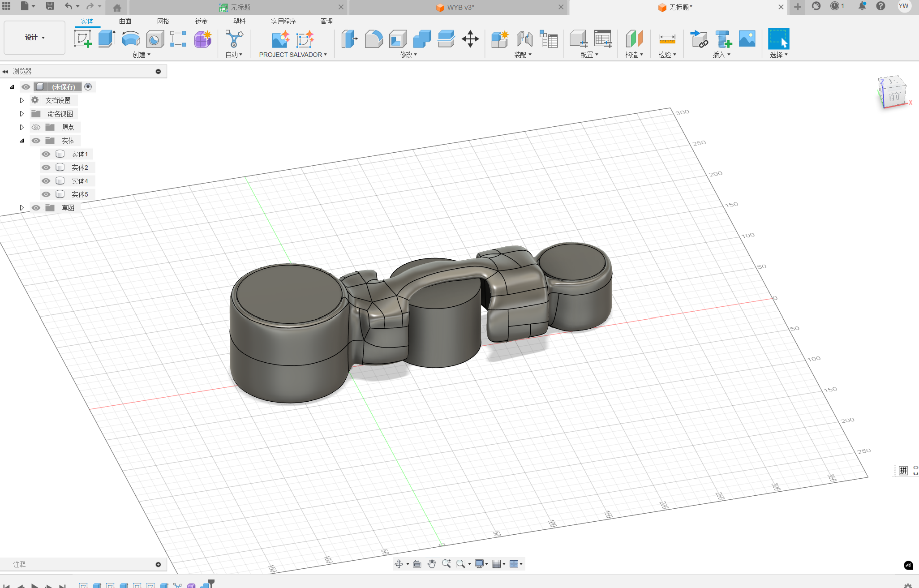
Task: Click the Pan hand tool
Action: [432, 564]
